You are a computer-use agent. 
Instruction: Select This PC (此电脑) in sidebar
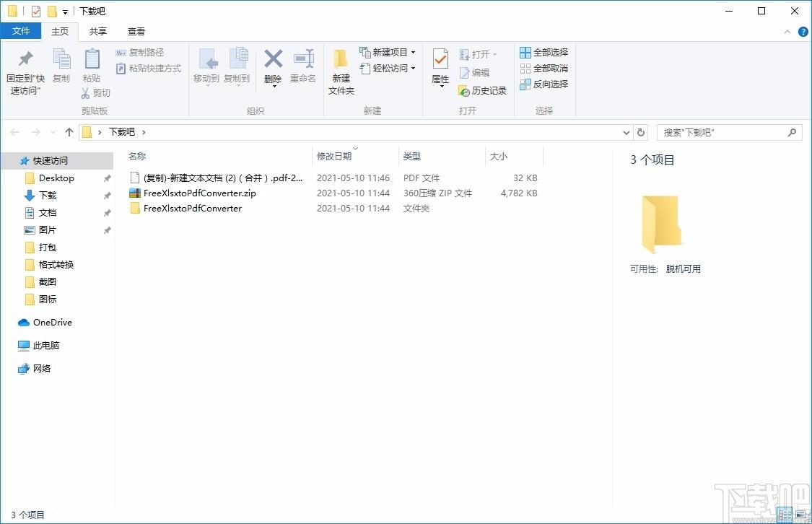(x=46, y=345)
